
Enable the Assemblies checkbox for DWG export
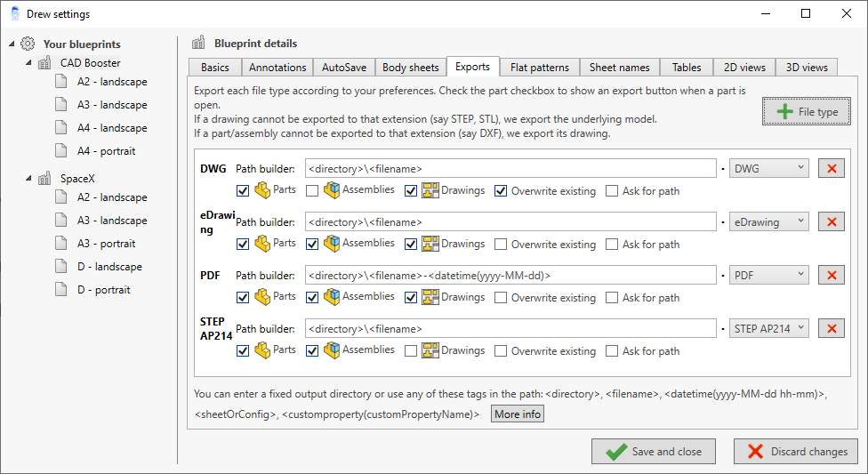312,190
